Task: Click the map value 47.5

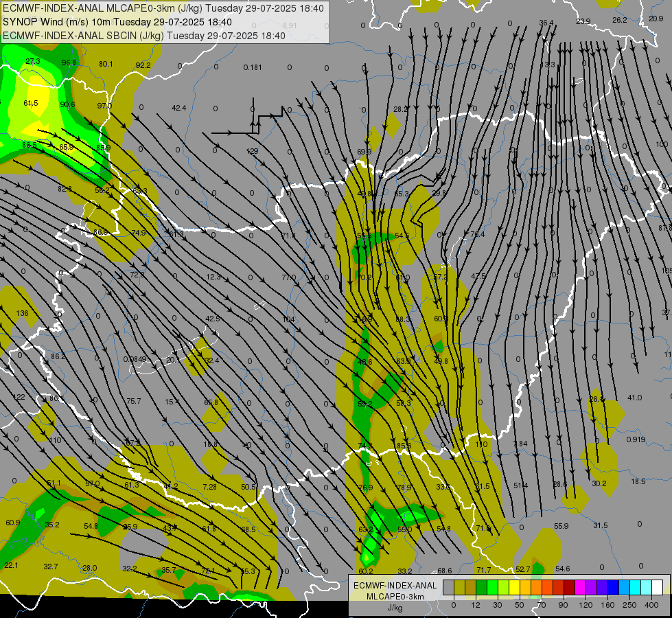Action: click(478, 276)
